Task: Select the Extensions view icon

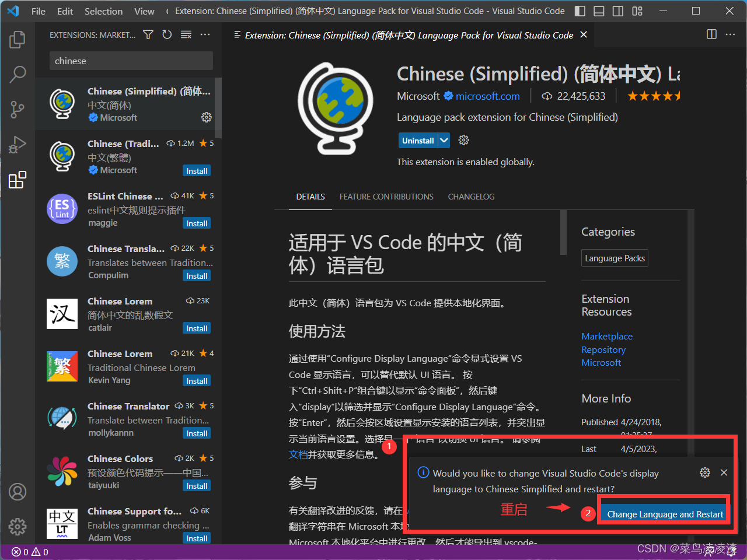Action: pyautogui.click(x=18, y=180)
